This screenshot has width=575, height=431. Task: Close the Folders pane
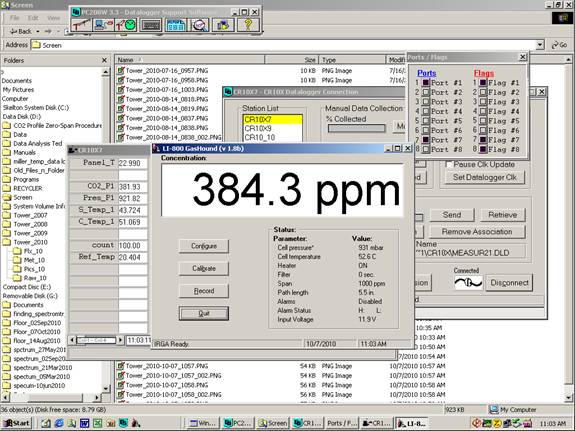105,60
